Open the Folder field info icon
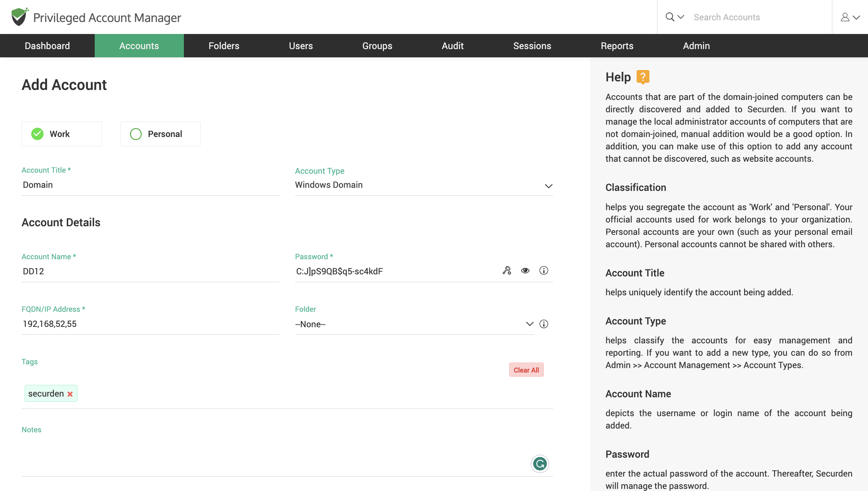This screenshot has width=868, height=491. pyautogui.click(x=544, y=324)
